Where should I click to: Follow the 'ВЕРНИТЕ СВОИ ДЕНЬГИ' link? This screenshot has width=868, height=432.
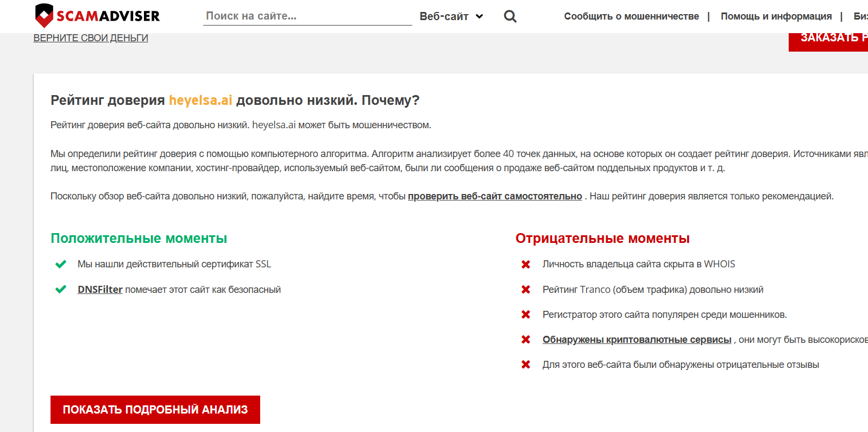point(91,38)
